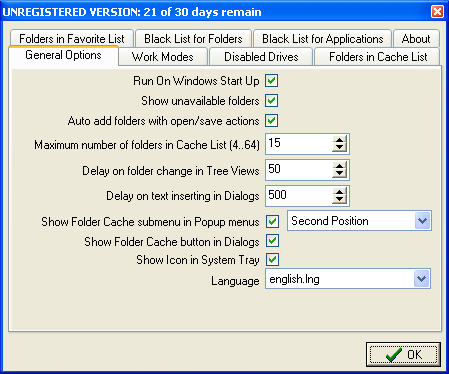Open the Disabled Drives tab
Viewport: 449px width, 374px height.
(261, 57)
